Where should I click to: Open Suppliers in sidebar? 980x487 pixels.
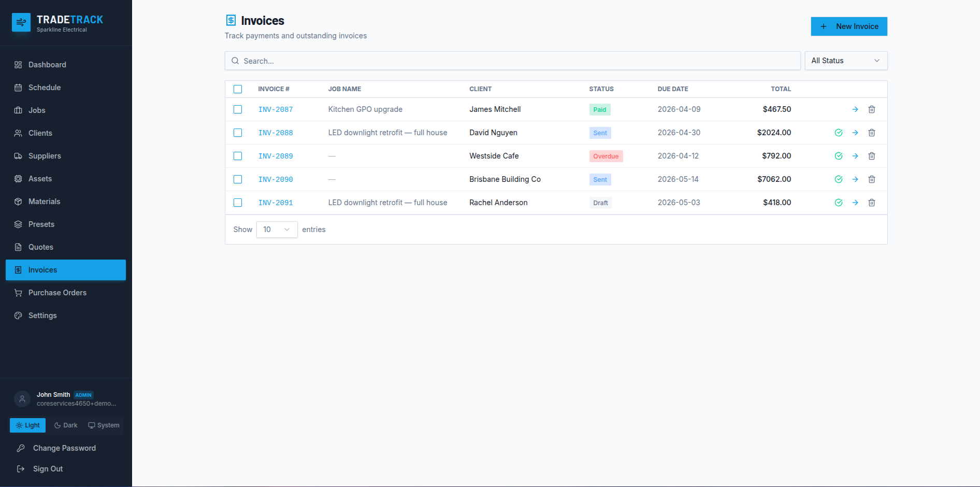66,156
